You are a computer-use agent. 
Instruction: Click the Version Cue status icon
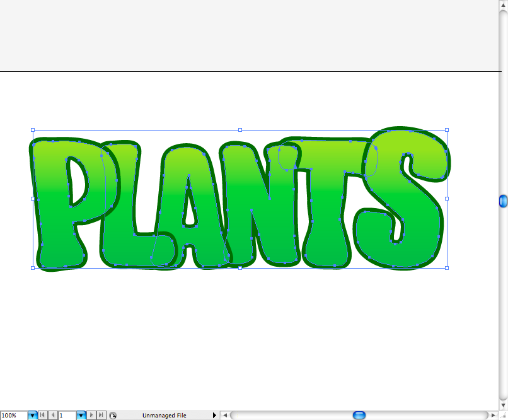113,416
